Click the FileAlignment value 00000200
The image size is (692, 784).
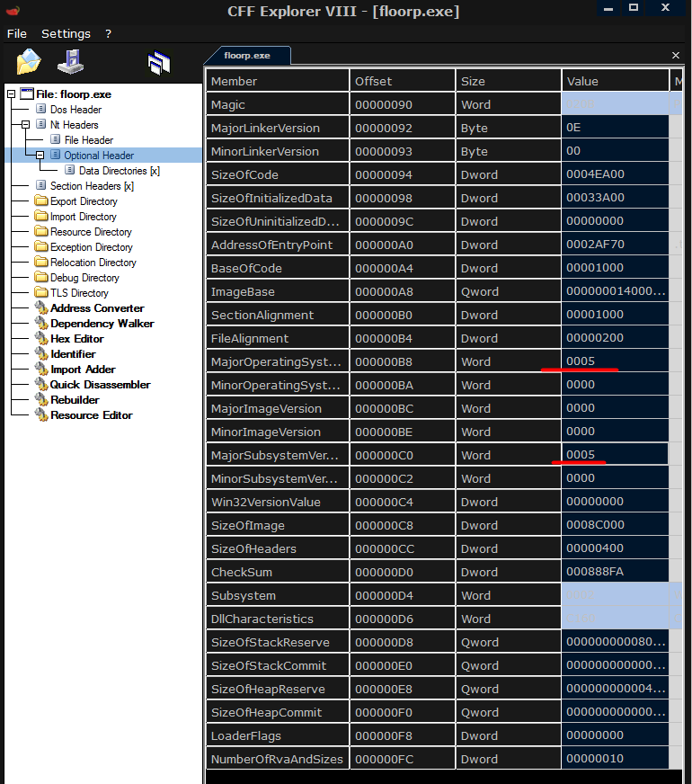tap(615, 338)
